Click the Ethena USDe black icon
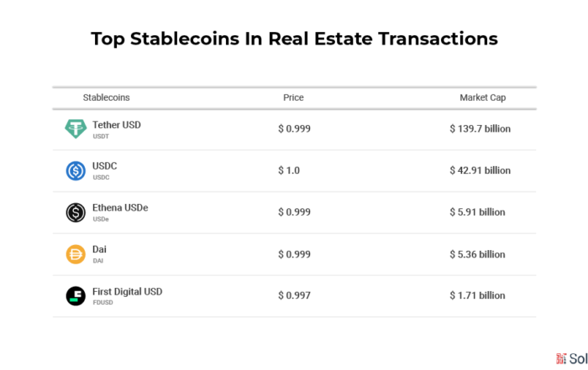The image size is (588, 370). [76, 213]
